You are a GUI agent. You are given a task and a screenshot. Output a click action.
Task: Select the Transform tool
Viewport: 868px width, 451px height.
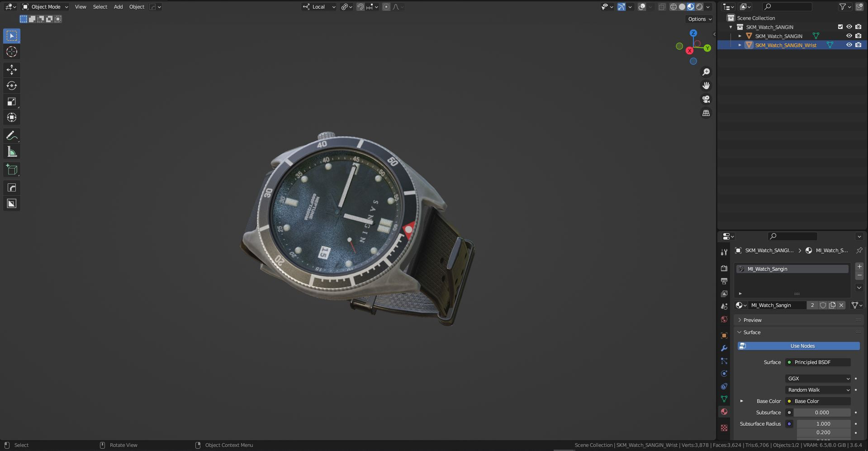point(12,117)
